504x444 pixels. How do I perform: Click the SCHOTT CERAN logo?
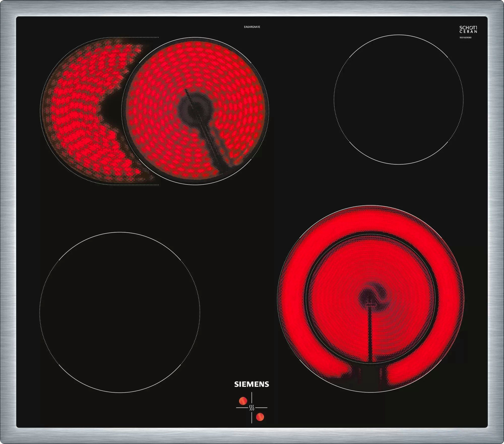[x=468, y=30]
